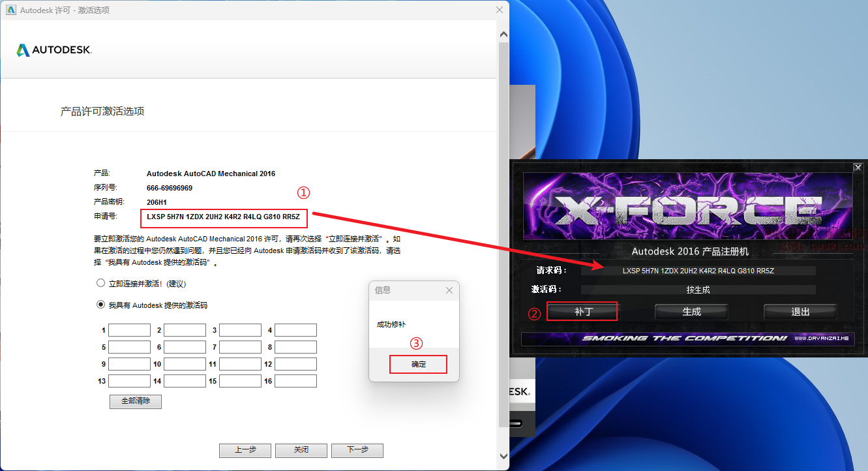Click the Autodesk icon in the title bar

click(10, 10)
